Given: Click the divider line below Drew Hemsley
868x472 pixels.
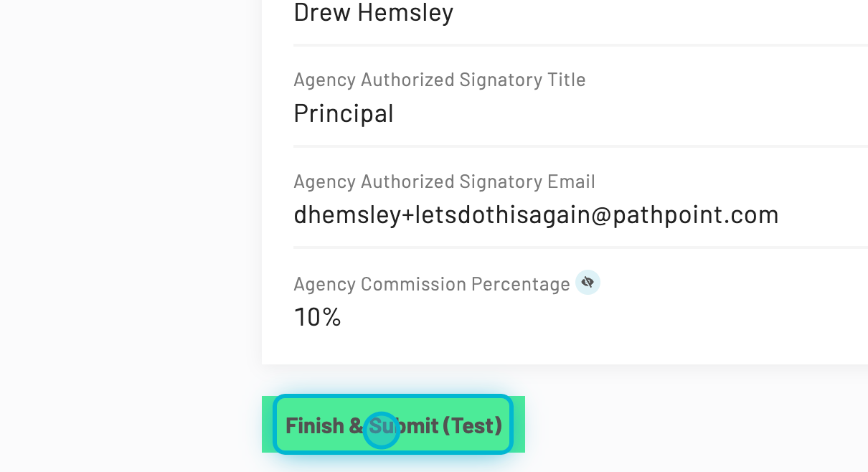Looking at the screenshot, I should (x=574, y=45).
